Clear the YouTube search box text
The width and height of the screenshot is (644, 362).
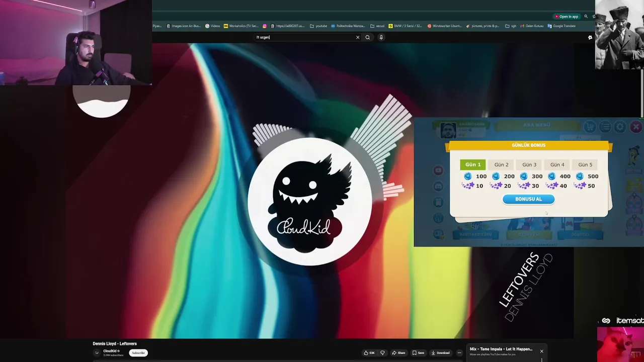358,37
